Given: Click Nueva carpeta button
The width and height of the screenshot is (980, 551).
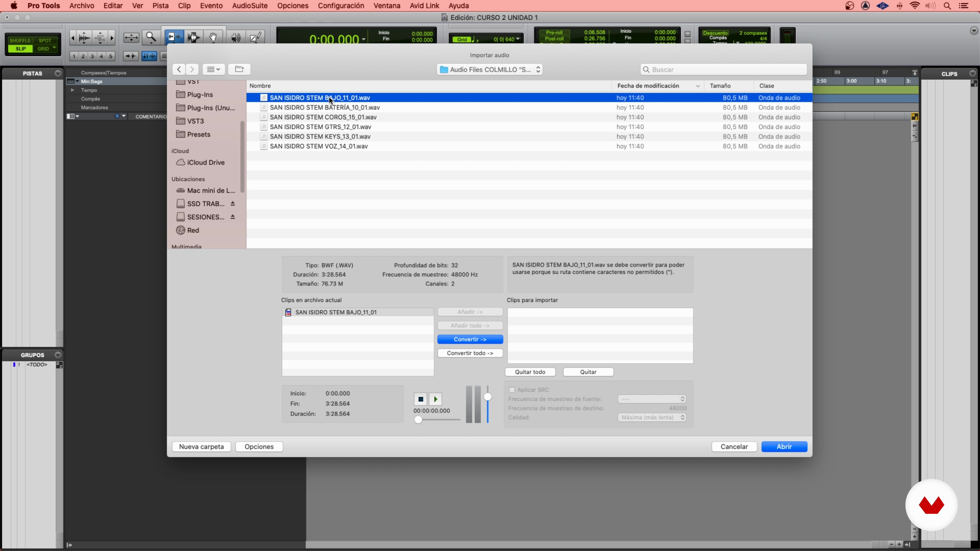Looking at the screenshot, I should 202,447.
